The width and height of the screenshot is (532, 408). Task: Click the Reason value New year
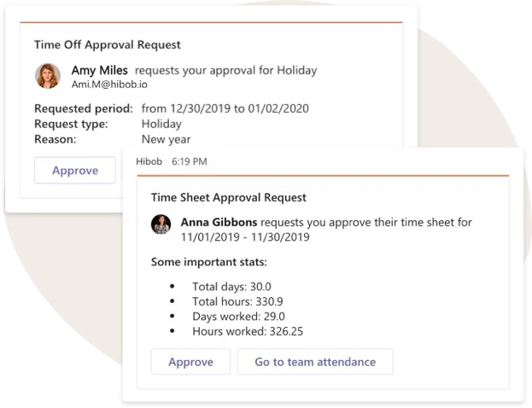tap(166, 139)
